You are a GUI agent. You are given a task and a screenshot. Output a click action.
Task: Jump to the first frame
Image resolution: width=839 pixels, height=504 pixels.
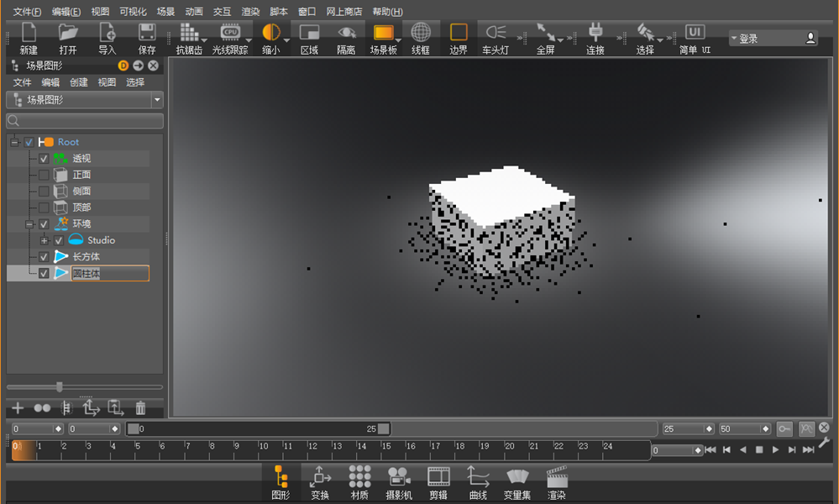coord(711,450)
